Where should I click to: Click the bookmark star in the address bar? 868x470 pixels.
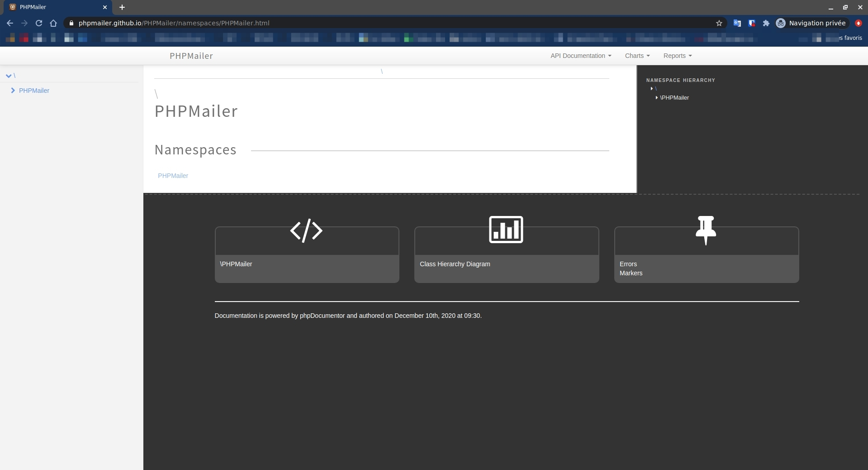tap(719, 23)
